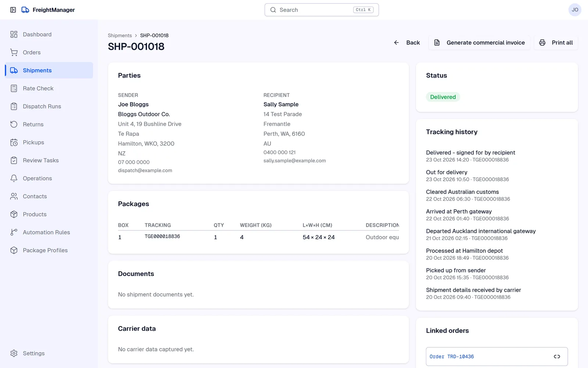The image size is (588, 368).
Task: Click the 'Arrived at Perth gateway' entry
Action: pos(467,215)
